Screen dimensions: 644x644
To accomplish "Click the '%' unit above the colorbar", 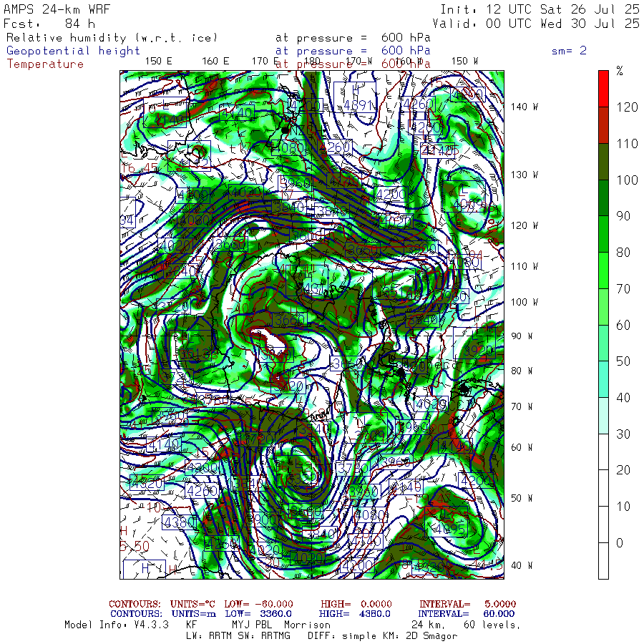I will pyautogui.click(x=620, y=71).
